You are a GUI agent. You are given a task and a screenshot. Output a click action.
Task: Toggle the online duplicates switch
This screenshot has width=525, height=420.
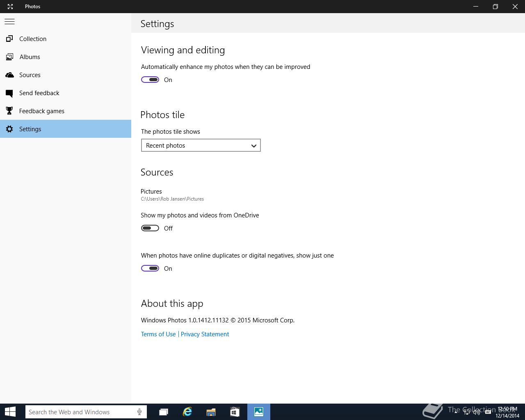coord(150,268)
